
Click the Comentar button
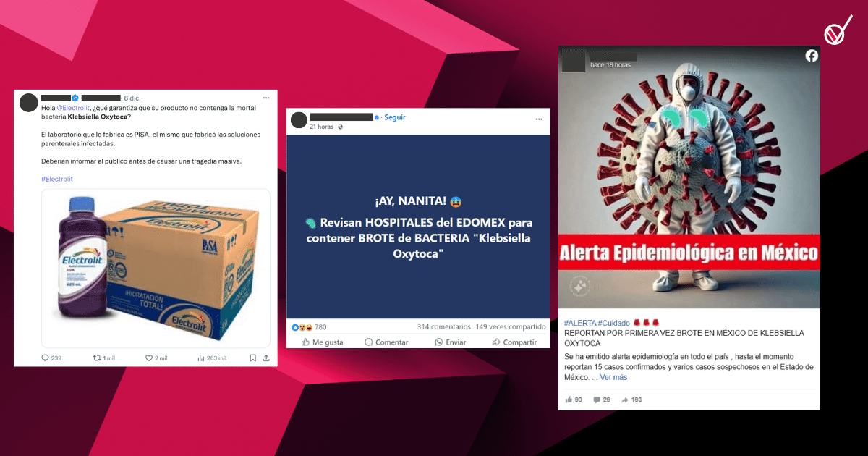[387, 342]
